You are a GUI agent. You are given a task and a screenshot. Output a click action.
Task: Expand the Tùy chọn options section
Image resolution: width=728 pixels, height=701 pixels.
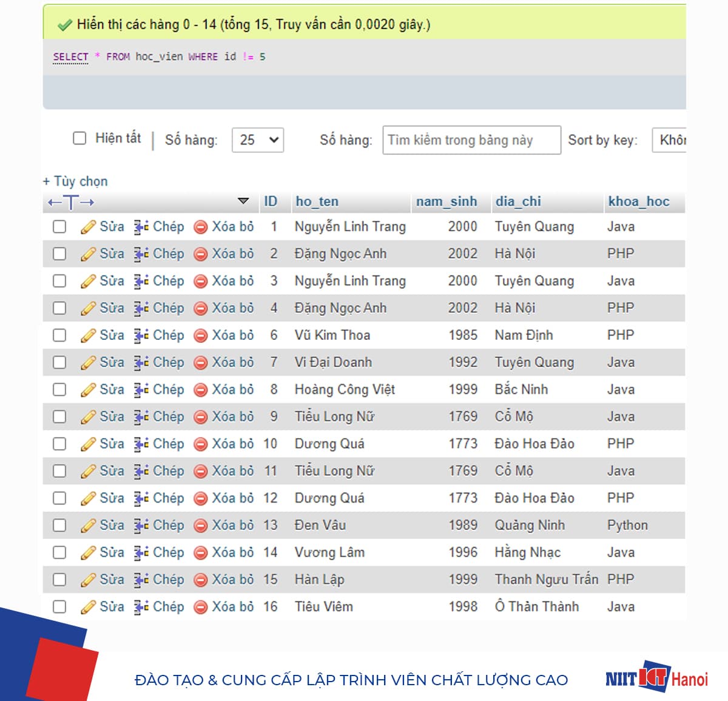coord(75,181)
